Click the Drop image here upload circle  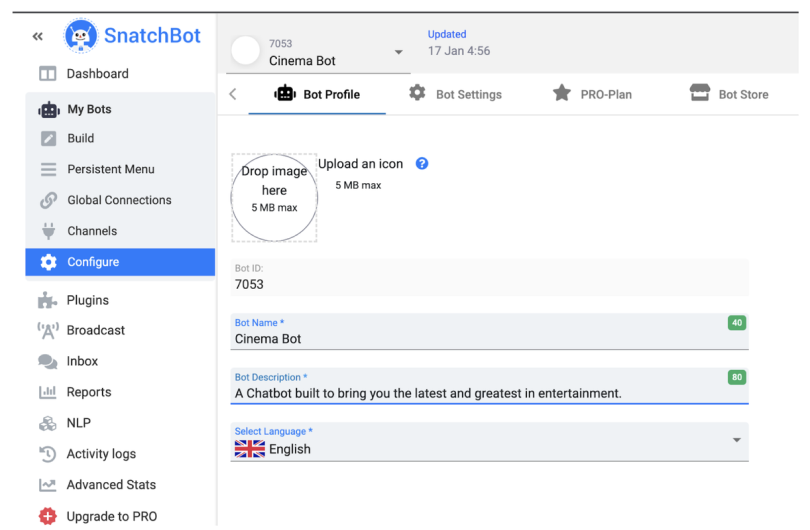coord(274,198)
